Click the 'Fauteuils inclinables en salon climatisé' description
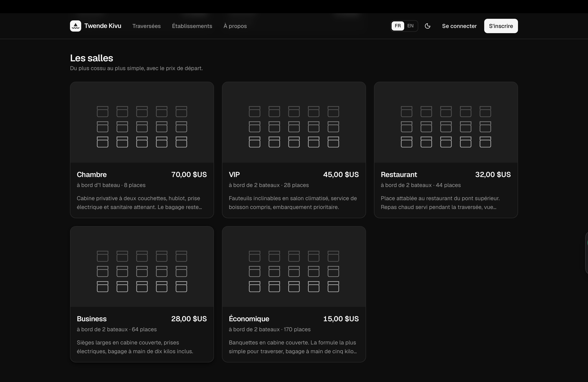 [293, 203]
